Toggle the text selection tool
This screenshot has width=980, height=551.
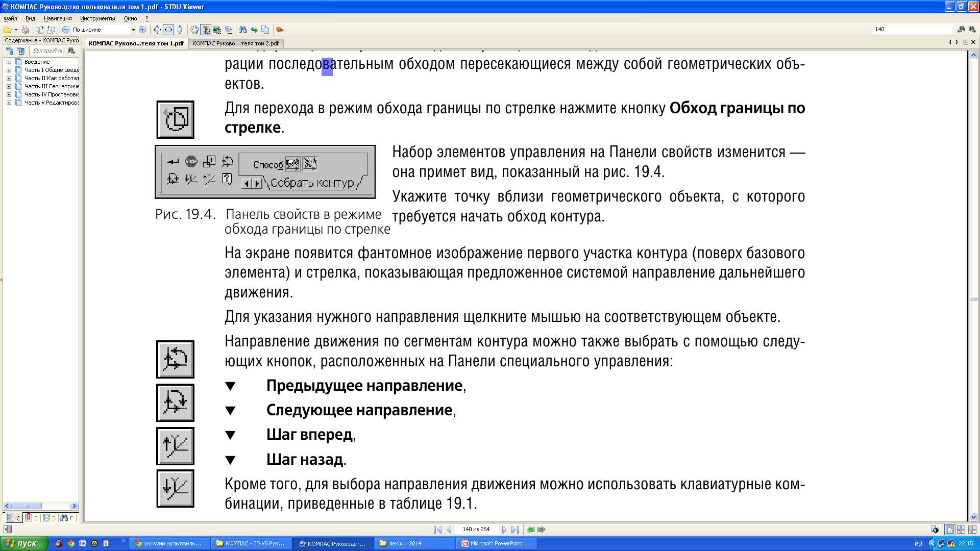(206, 30)
